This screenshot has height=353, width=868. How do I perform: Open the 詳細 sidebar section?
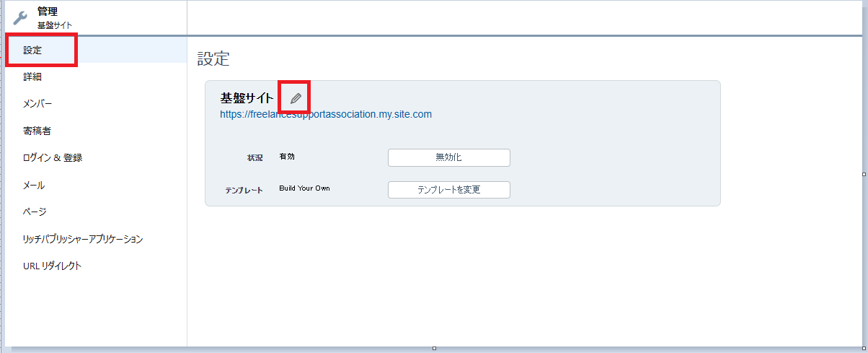[x=33, y=77]
